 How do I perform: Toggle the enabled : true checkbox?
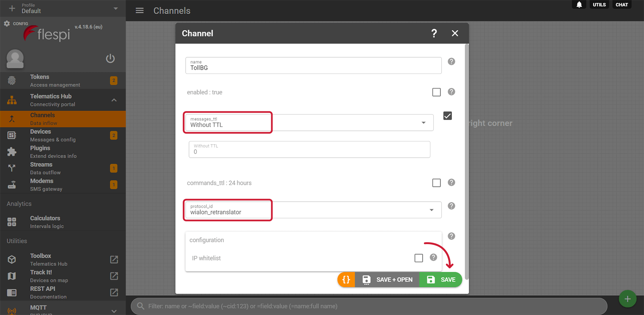click(x=436, y=92)
